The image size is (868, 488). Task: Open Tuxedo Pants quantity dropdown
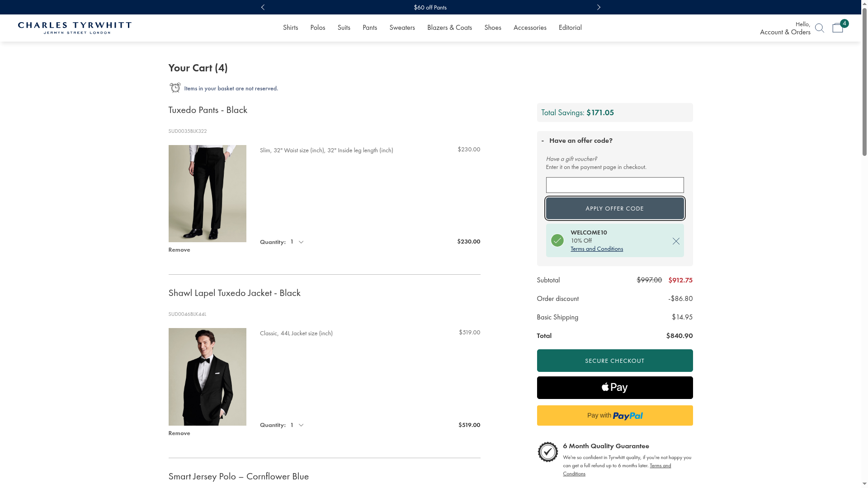[x=297, y=242]
